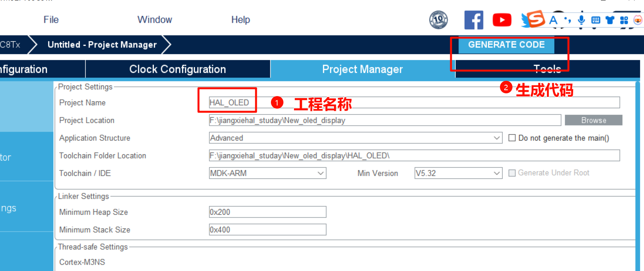Click the Toolchain Folder Location field
Viewport: 644px width, 271px height.
click(414, 155)
